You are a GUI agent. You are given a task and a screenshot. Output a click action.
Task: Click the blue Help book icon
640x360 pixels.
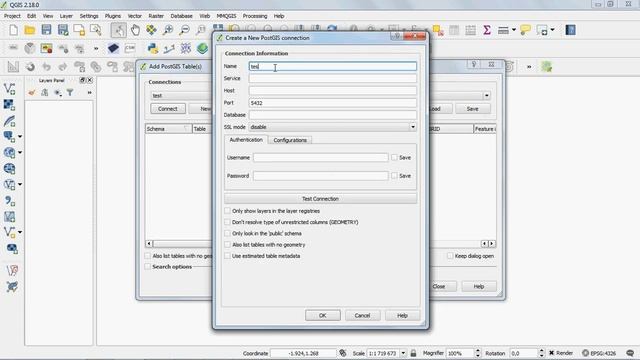pos(570,30)
